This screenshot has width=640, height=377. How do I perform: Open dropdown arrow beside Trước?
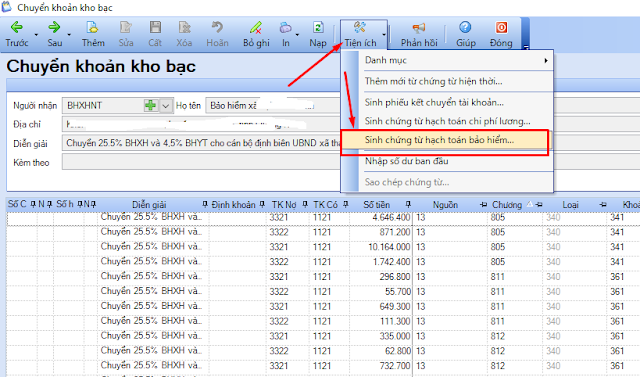click(x=36, y=35)
